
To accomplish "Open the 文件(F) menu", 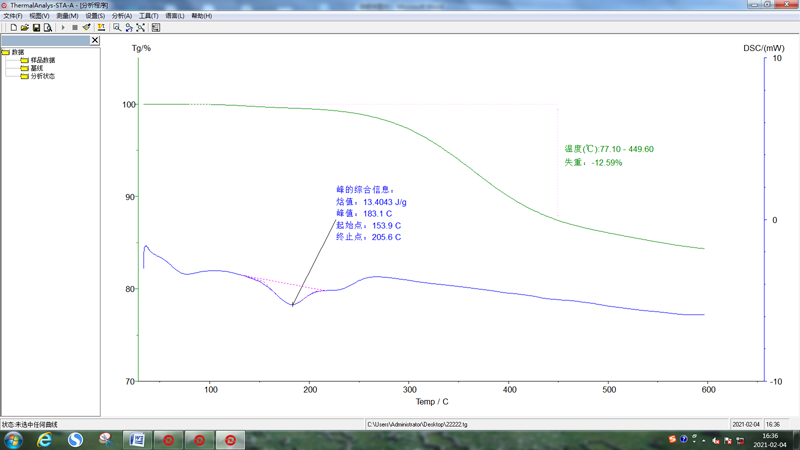I will 13,16.
